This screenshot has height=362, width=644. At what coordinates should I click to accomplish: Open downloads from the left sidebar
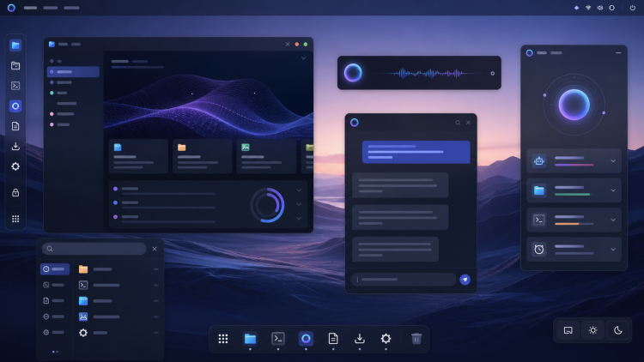(x=15, y=146)
